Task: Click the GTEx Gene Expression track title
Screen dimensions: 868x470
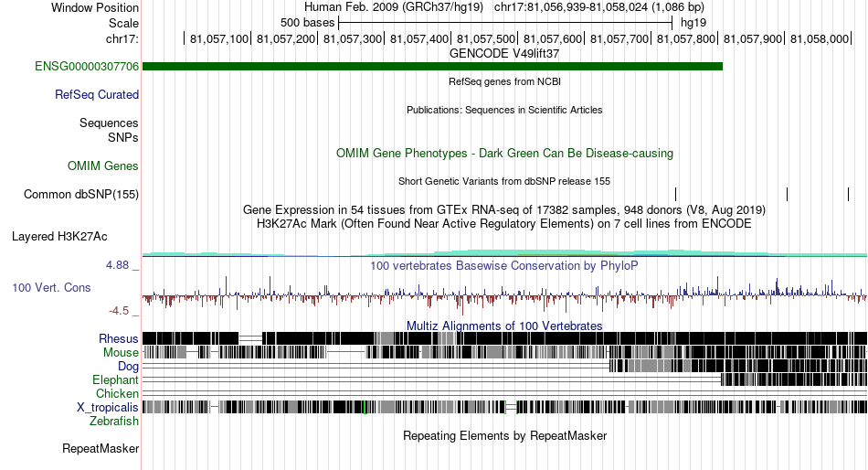Action: point(504,210)
